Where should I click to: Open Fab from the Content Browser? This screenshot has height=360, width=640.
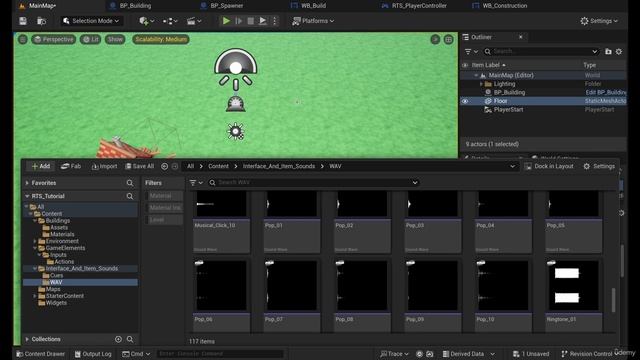click(71, 166)
